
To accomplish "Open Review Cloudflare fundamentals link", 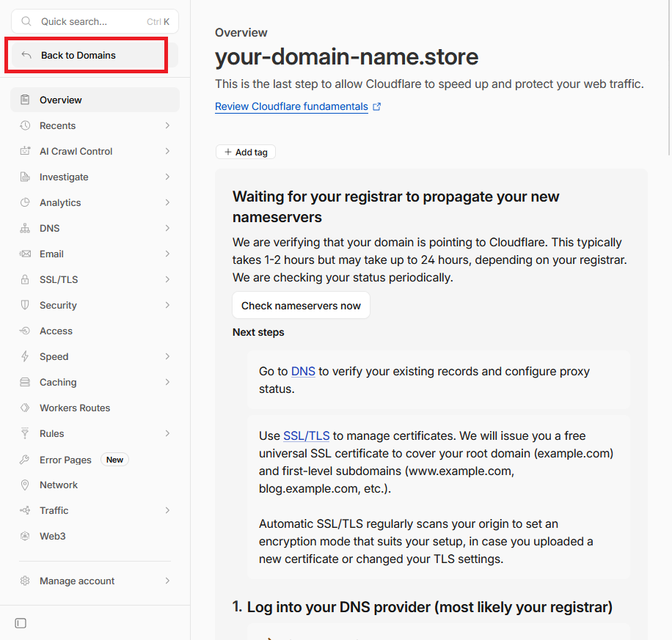I will 291,107.
